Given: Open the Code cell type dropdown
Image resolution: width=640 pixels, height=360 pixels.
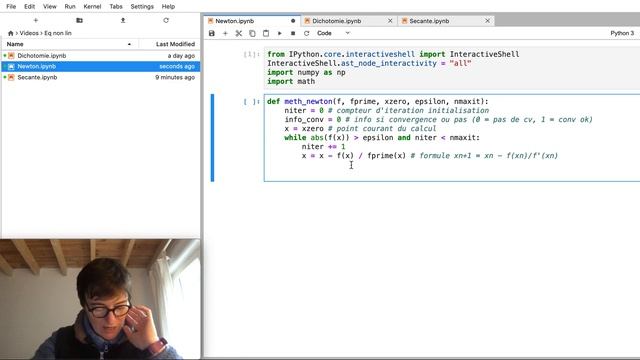Looking at the screenshot, I should pyautogui.click(x=333, y=33).
